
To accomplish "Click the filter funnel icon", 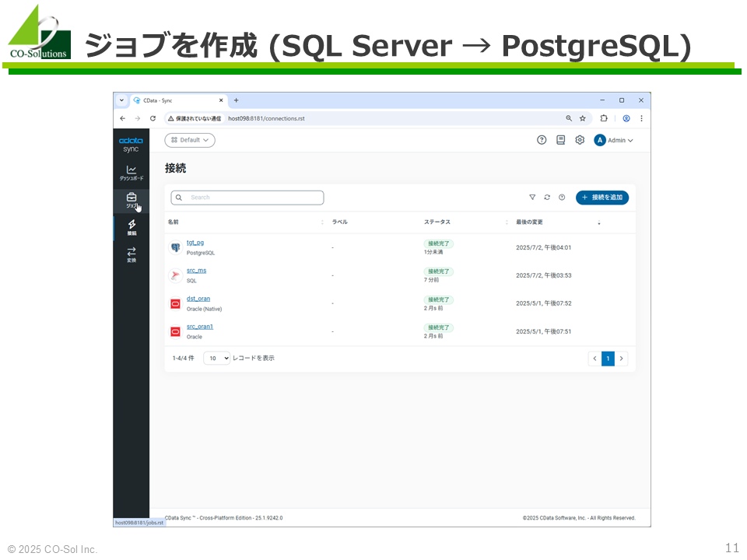I will point(532,197).
